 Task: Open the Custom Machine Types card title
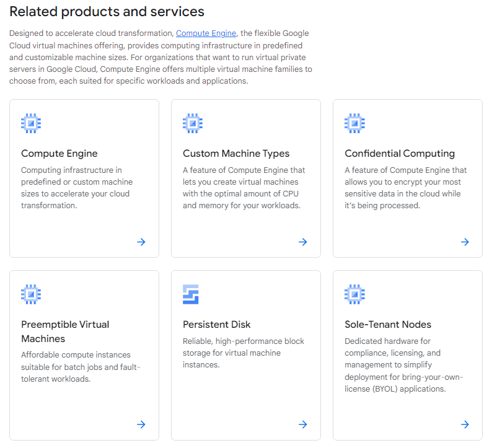(236, 154)
